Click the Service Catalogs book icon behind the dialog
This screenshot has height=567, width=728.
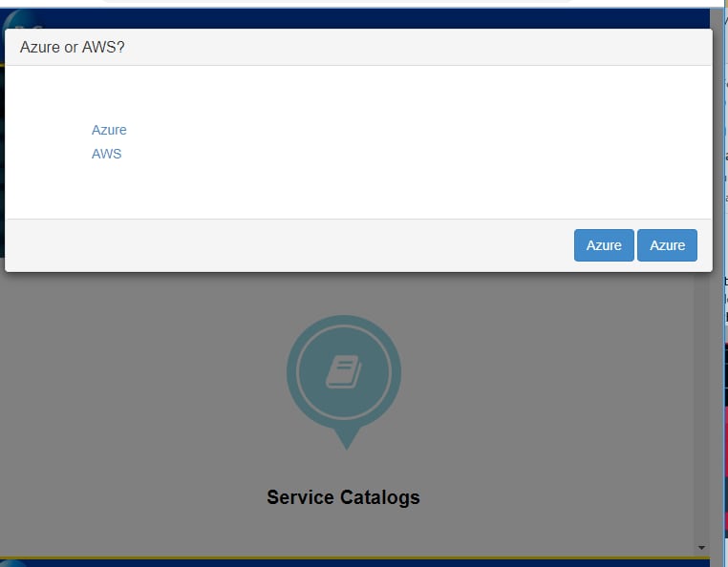tap(344, 382)
